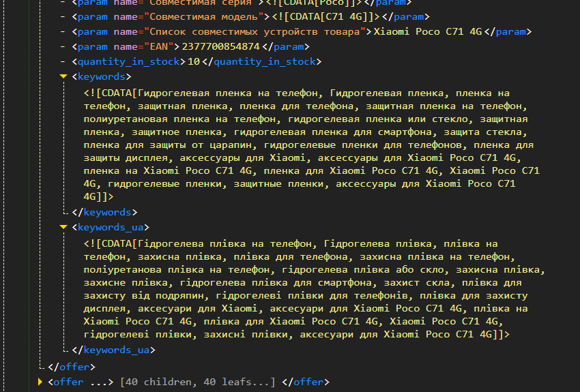Select the closing keywords_ua tag
Viewport: 580px width, 392px height.
(x=113, y=350)
